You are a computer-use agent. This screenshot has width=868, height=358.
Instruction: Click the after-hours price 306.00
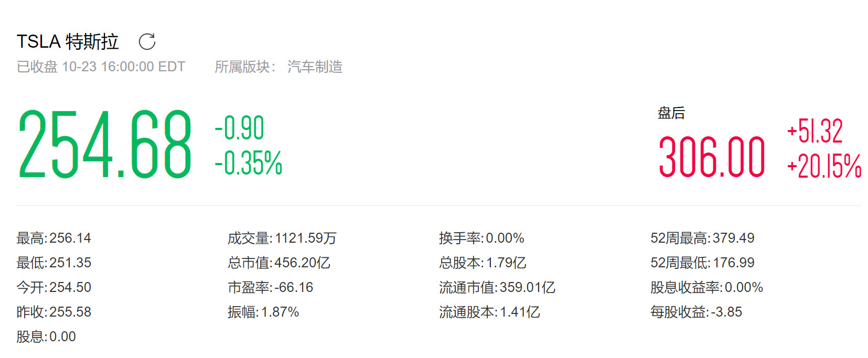pyautogui.click(x=712, y=157)
